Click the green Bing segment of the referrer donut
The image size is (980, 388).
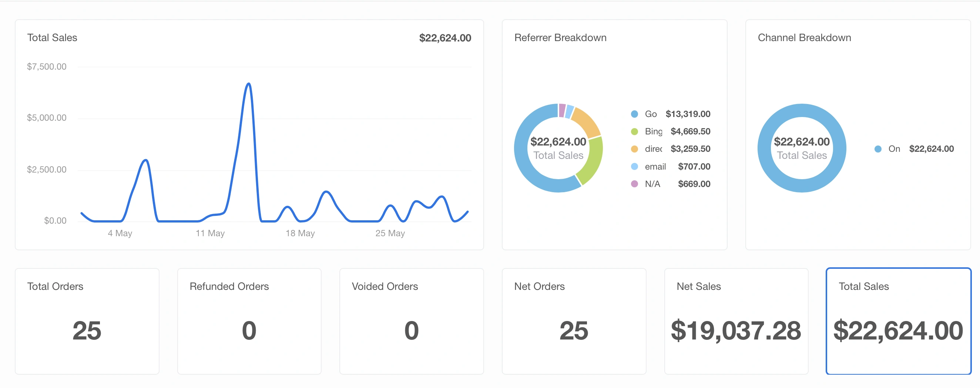(593, 163)
